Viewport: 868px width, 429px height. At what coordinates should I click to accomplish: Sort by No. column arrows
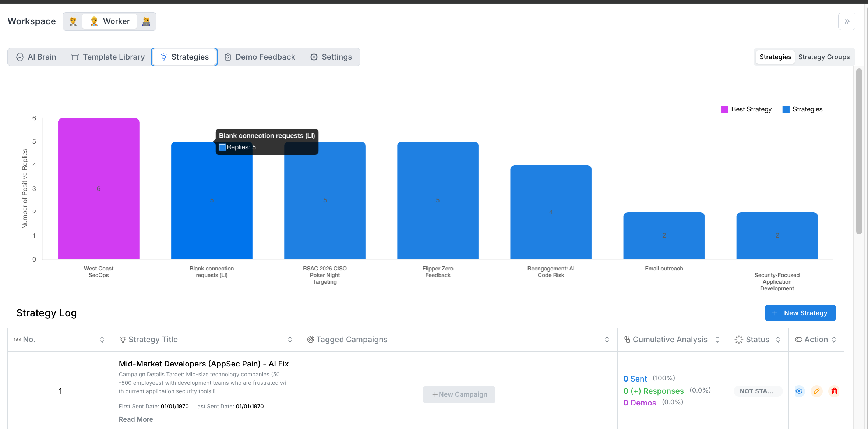pyautogui.click(x=102, y=340)
